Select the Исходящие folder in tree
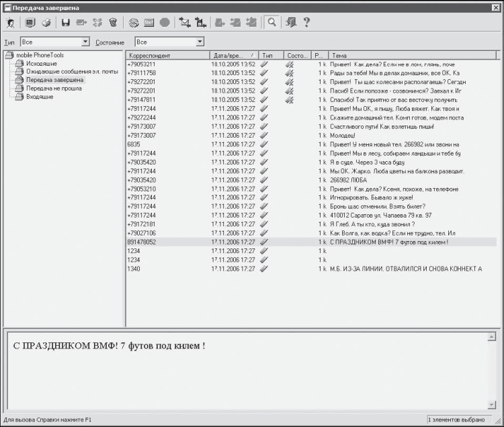The image size is (504, 427). [x=42, y=64]
